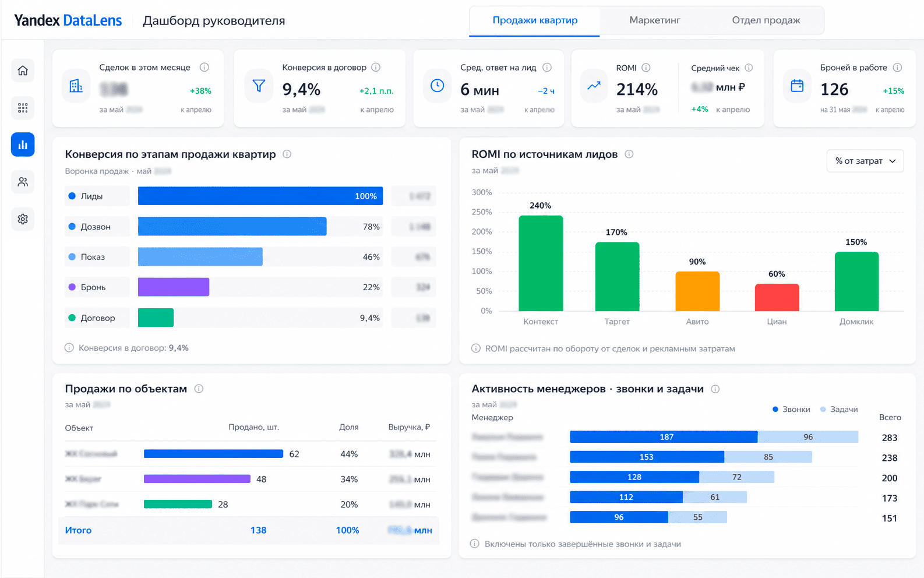Click the Бронь funnel stage label
The width and height of the screenshot is (924, 578).
(x=97, y=287)
